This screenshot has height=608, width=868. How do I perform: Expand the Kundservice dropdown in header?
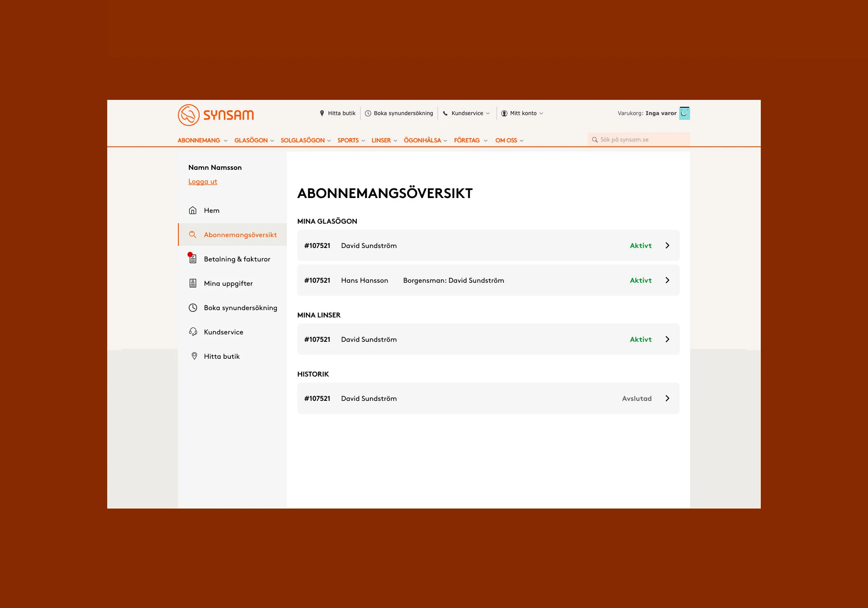coord(467,113)
